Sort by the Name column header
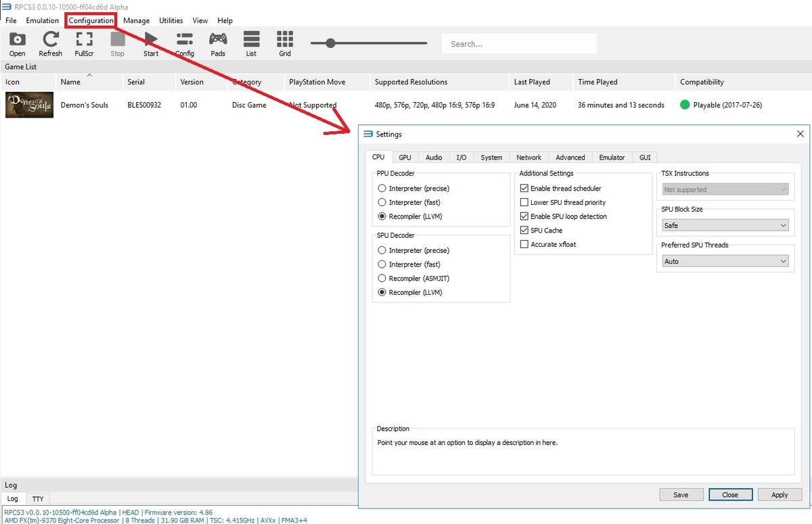This screenshot has width=812, height=524. tap(89, 82)
